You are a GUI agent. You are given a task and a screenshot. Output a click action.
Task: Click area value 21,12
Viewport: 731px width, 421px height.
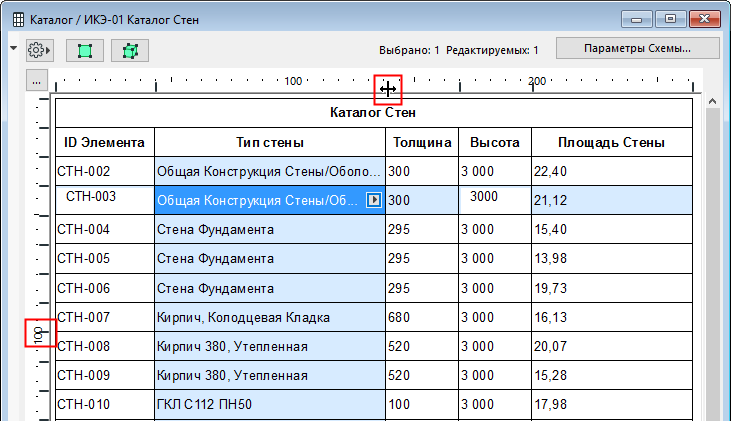(612, 200)
